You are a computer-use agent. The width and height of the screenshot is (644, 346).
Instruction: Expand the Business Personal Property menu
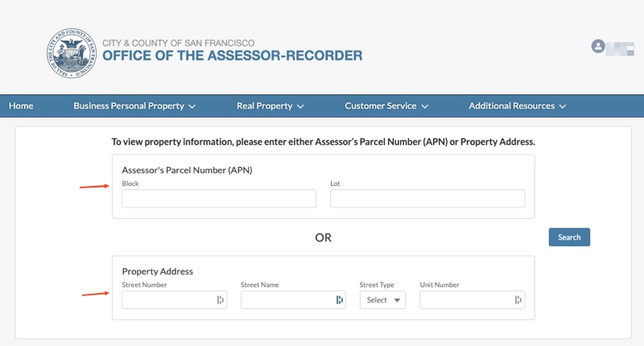[x=134, y=106]
